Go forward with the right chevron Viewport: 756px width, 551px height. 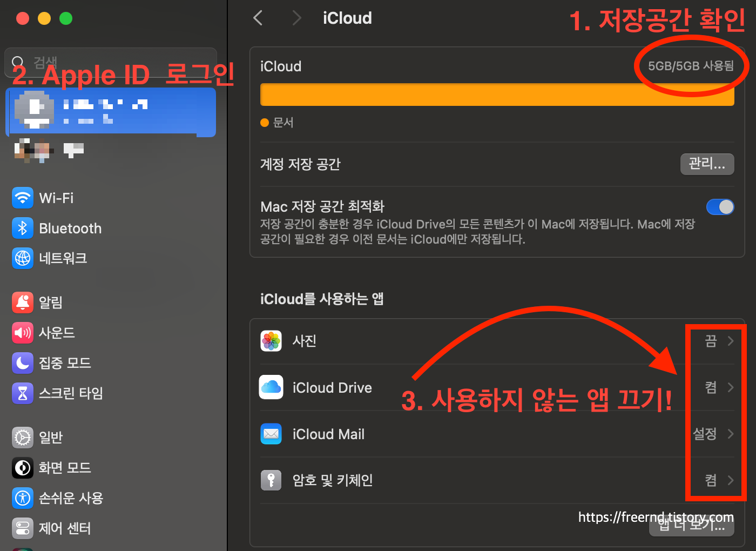point(296,18)
